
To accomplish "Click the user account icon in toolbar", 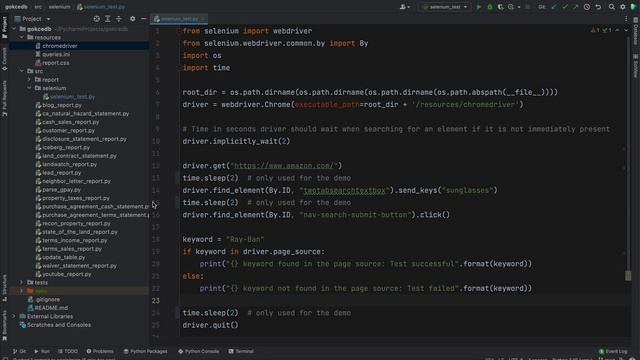I will pyautogui.click(x=403, y=7).
